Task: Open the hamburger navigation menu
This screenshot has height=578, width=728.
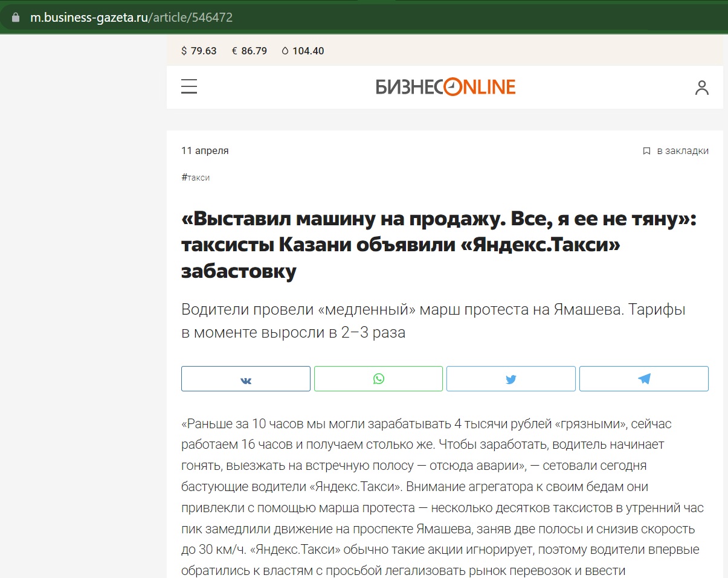Action: (x=189, y=87)
